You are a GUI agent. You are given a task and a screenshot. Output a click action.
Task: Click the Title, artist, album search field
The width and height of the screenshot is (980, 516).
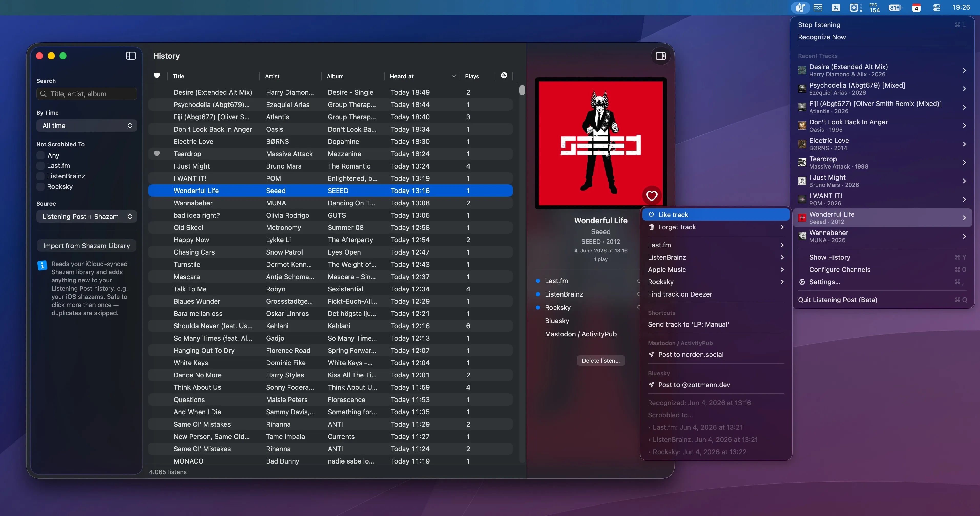(87, 93)
